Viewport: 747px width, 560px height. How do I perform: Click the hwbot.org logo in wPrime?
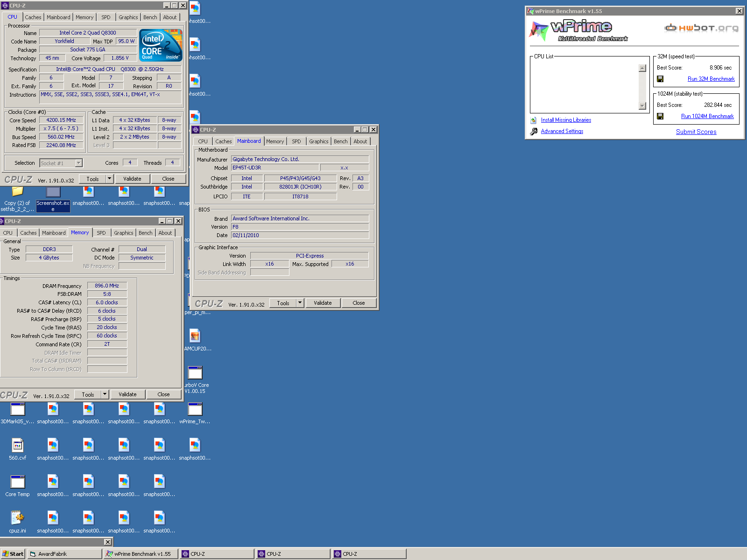click(x=702, y=28)
